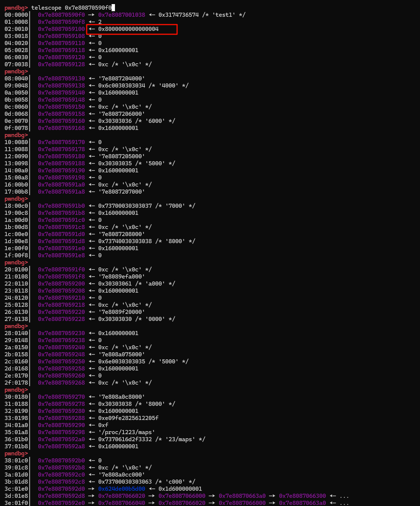
Task: Click the string '7e808a075000'
Action: (122, 354)
